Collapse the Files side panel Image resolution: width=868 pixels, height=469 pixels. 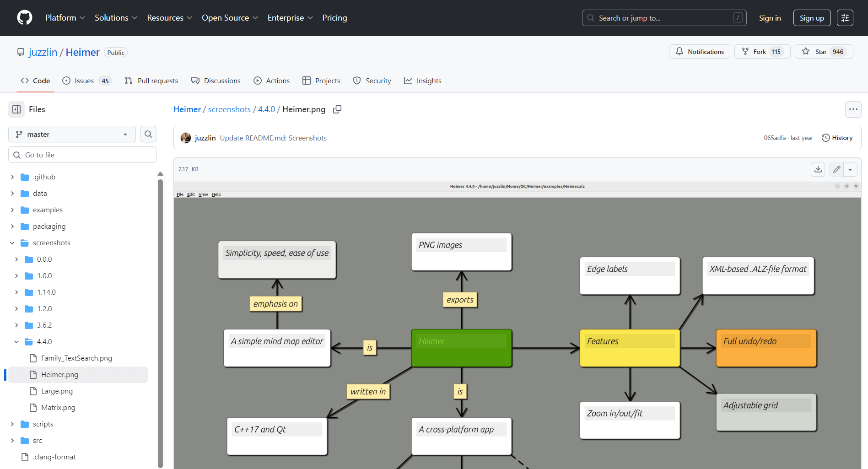16,109
